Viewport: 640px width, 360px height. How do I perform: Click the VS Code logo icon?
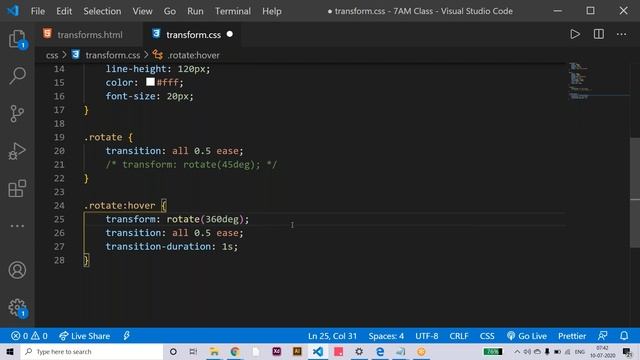[13, 11]
